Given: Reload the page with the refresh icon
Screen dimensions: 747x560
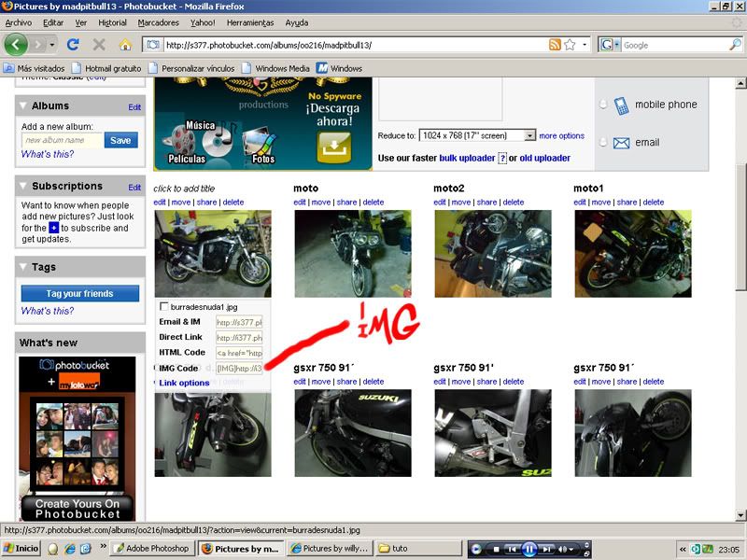Looking at the screenshot, I should [x=73, y=45].
